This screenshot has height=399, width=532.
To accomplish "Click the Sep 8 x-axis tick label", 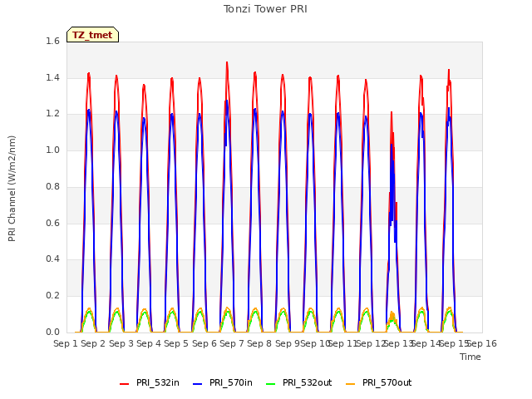I will [259, 343].
